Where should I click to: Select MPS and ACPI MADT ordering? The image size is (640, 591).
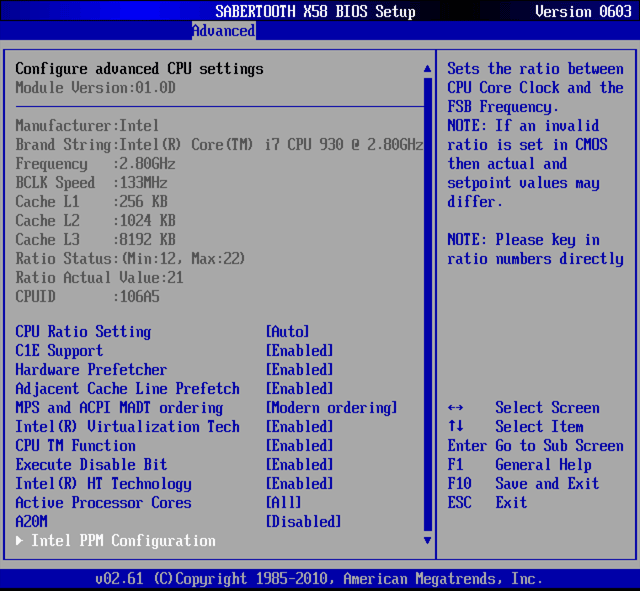(119, 407)
